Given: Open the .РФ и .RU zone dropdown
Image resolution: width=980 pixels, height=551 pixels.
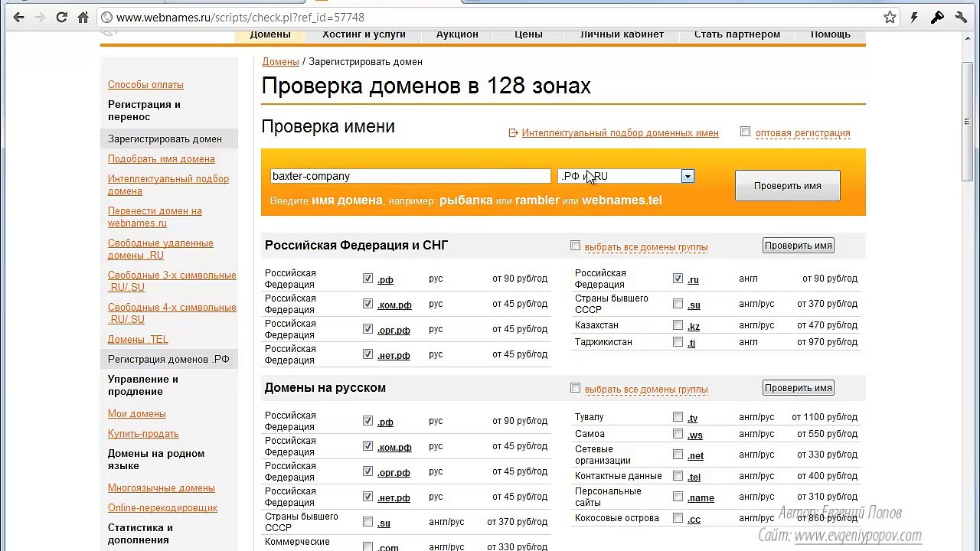Looking at the screenshot, I should pos(626,176).
